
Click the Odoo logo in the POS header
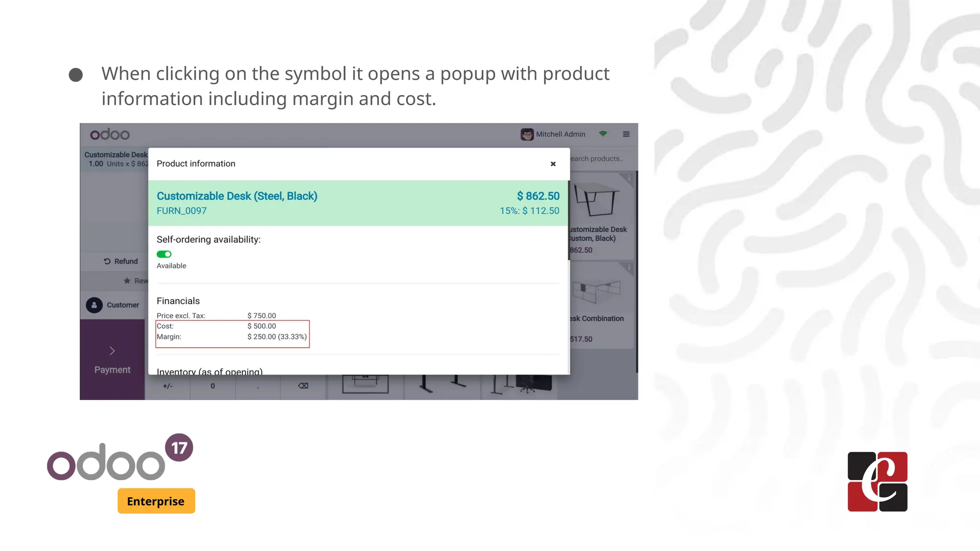coord(110,134)
